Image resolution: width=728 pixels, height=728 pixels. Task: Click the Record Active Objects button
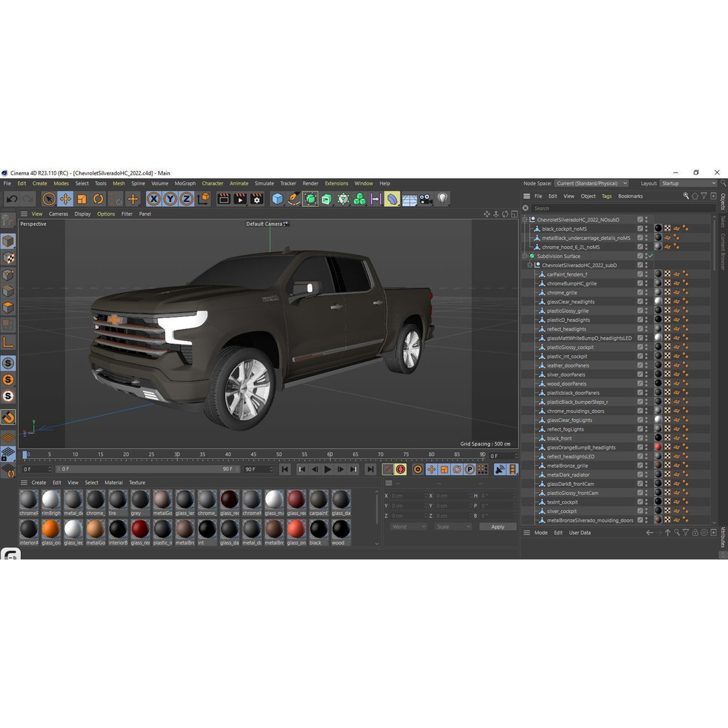point(388,469)
